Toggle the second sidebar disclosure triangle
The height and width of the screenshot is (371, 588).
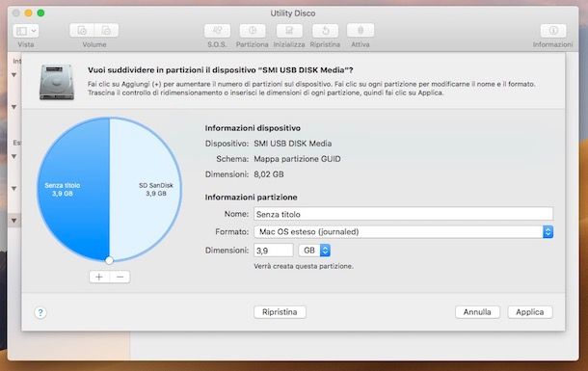tap(13, 107)
